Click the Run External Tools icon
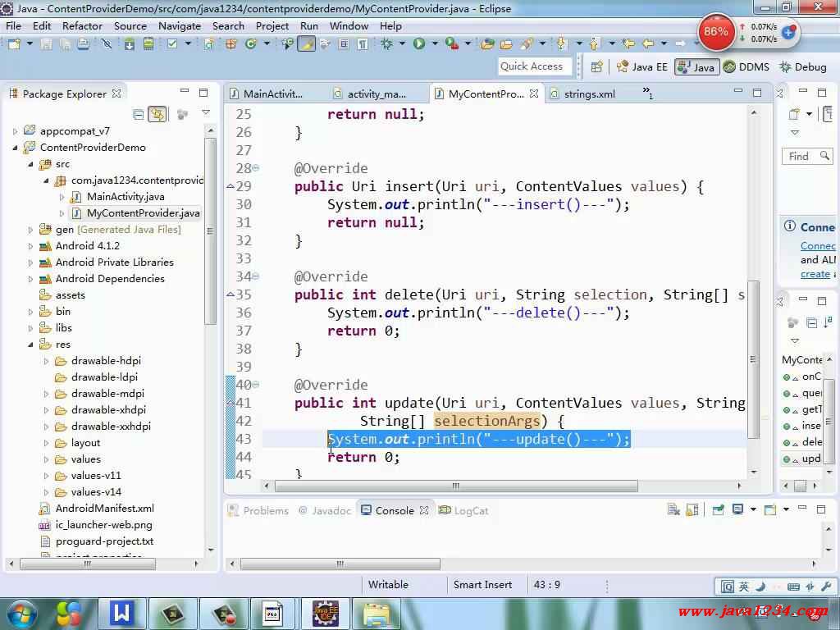 pyautogui.click(x=452, y=44)
